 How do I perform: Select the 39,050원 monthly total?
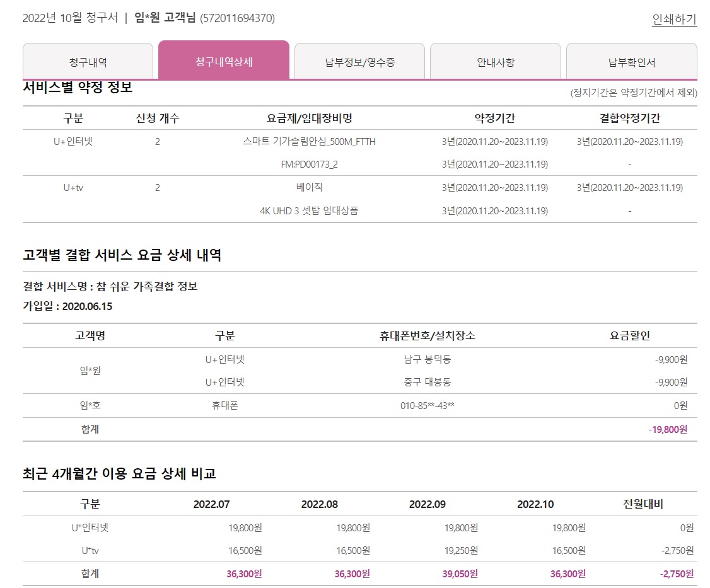[x=460, y=574]
